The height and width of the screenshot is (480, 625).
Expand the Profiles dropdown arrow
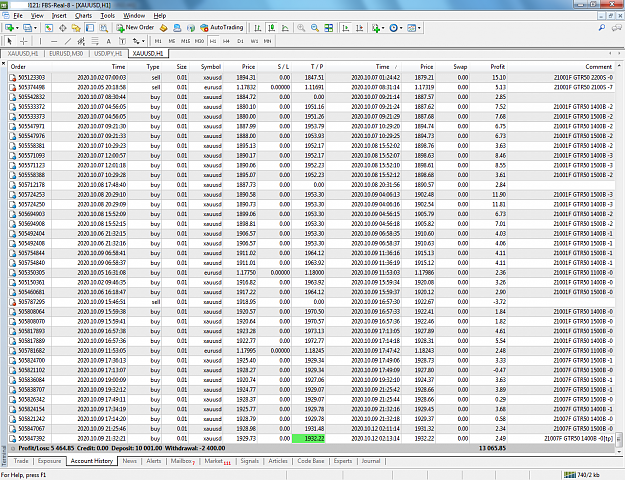pyautogui.click(x=35, y=28)
